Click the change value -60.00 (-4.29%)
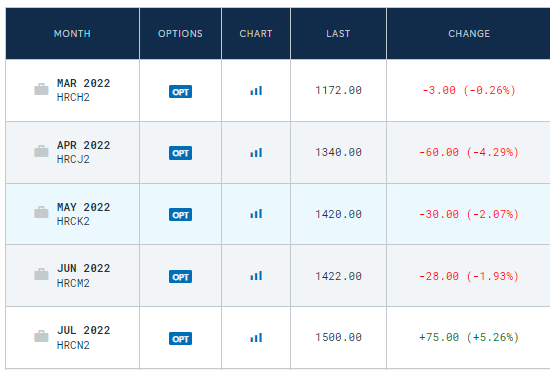This screenshot has width=550, height=370. pyautogui.click(x=469, y=152)
